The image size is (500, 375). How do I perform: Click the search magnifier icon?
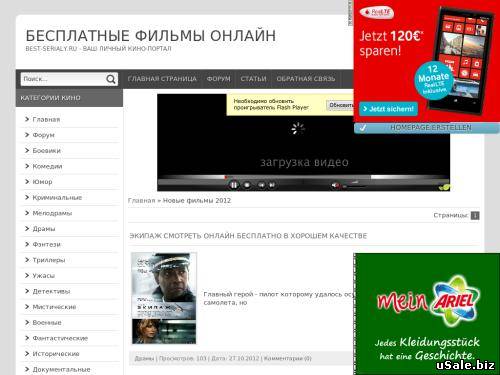click(111, 79)
